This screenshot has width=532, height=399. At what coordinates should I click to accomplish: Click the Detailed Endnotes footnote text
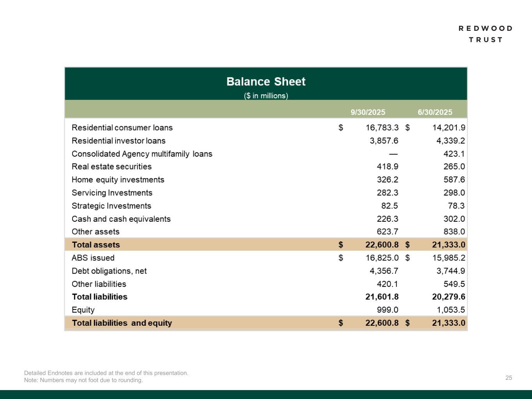click(106, 373)
